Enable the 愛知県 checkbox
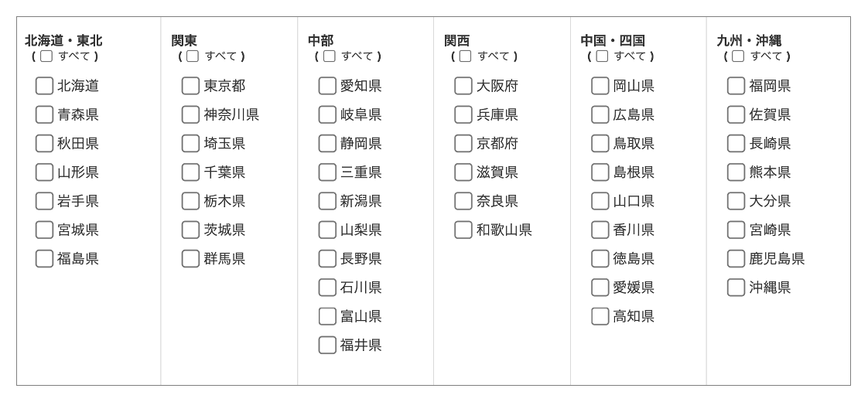Screen dimensions: 868x402 [x=327, y=86]
